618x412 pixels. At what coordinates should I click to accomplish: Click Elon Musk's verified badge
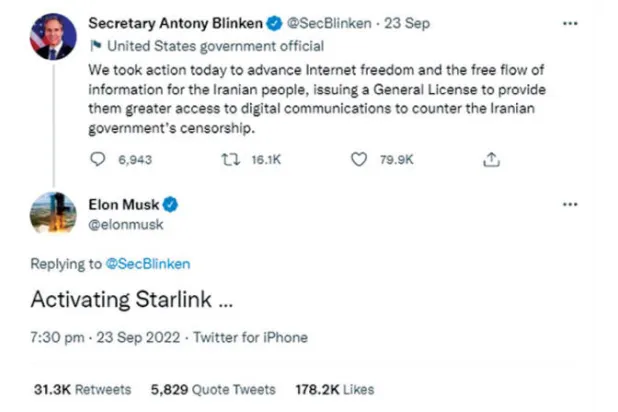click(171, 205)
